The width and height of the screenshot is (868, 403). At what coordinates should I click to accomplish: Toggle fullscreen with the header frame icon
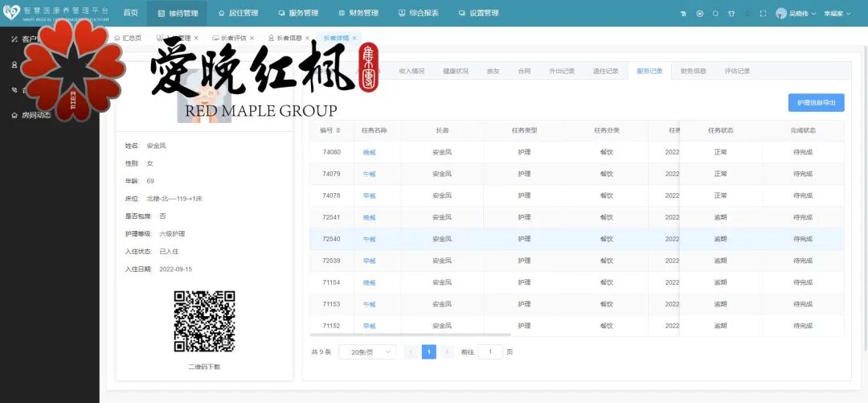(x=764, y=14)
